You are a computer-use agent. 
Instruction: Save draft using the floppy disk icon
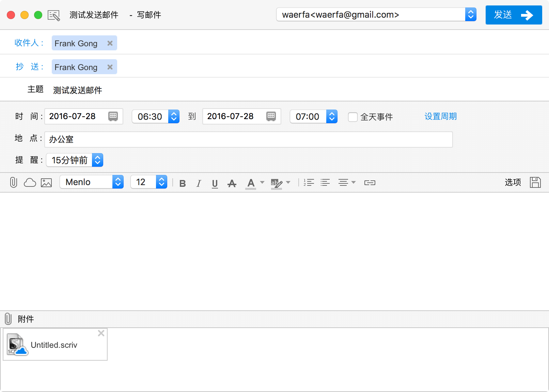[535, 182]
